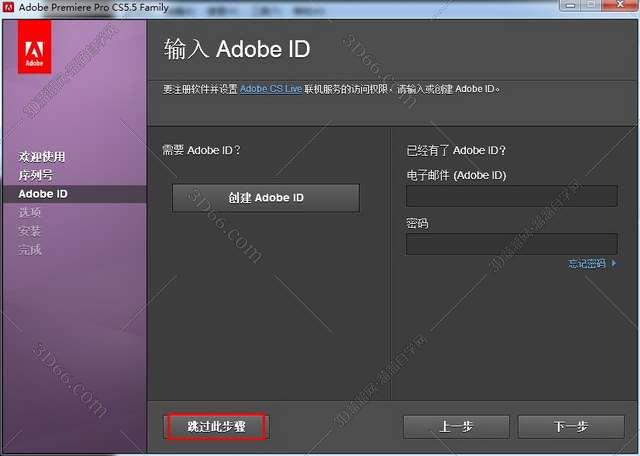Proceed with the 下一步 button
The height and width of the screenshot is (456, 640).
click(571, 427)
